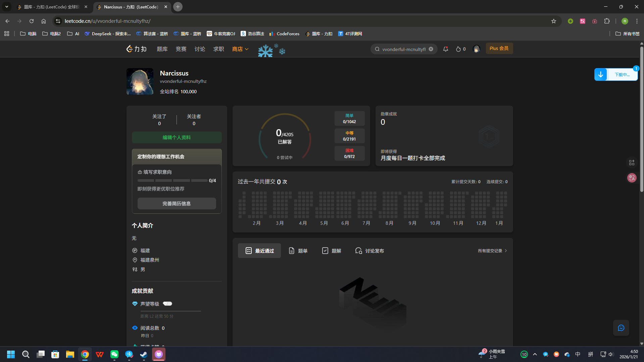
Task: Click the streak flame icon
Action: pyautogui.click(x=458, y=49)
